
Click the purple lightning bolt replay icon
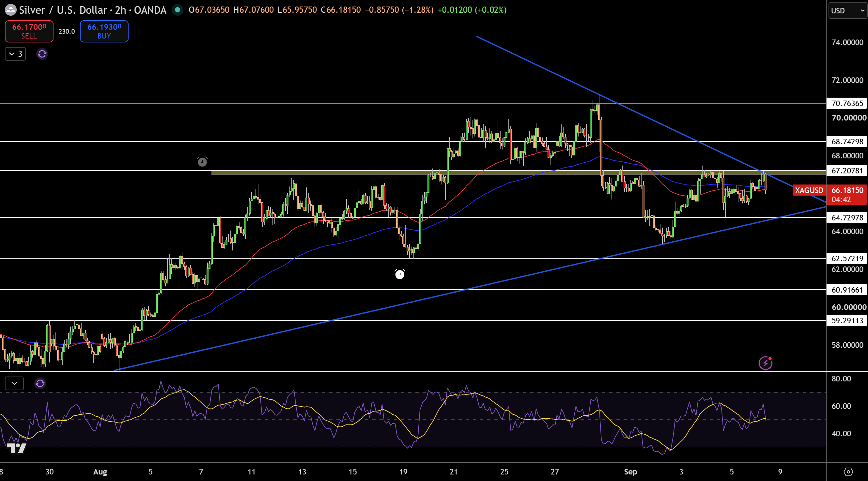point(765,362)
